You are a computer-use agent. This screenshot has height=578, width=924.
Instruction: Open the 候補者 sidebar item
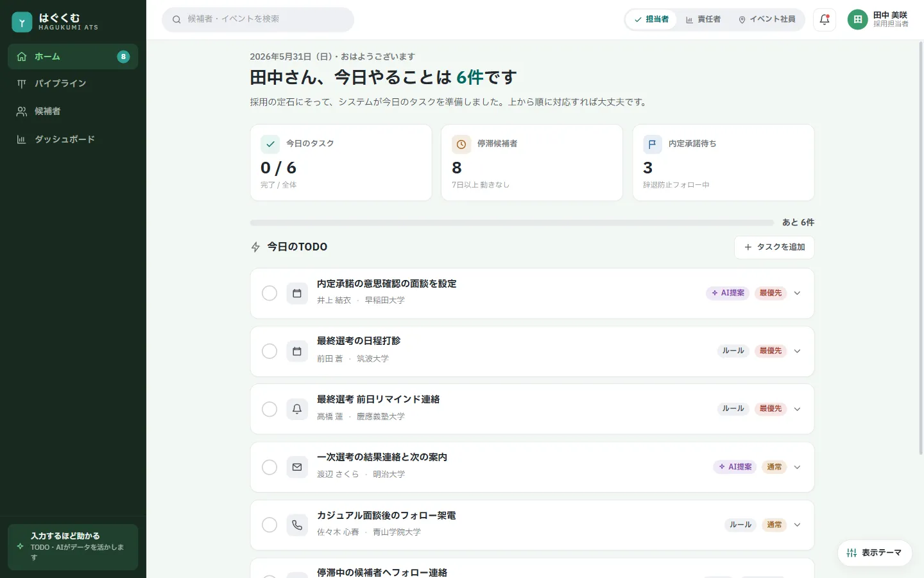73,111
